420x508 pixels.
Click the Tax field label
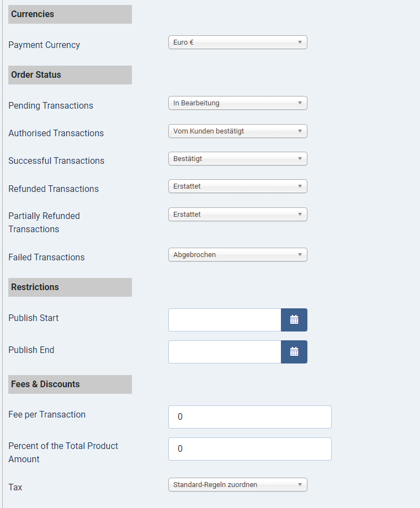click(x=15, y=488)
